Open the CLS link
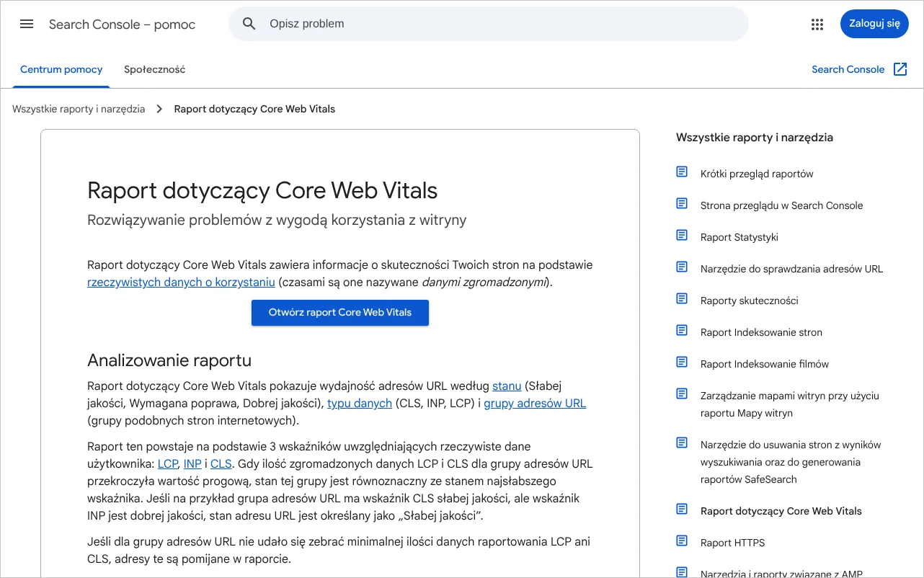 click(221, 464)
